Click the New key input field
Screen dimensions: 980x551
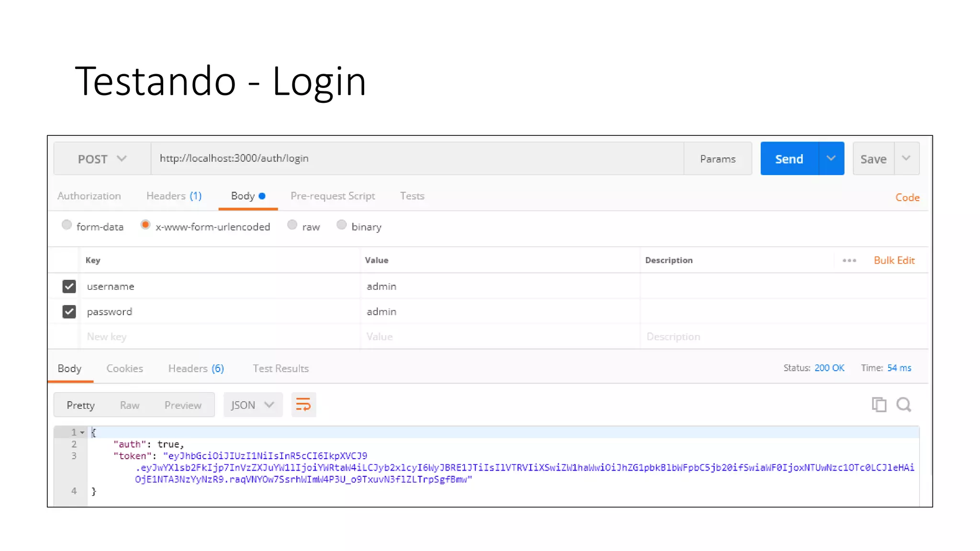click(220, 337)
